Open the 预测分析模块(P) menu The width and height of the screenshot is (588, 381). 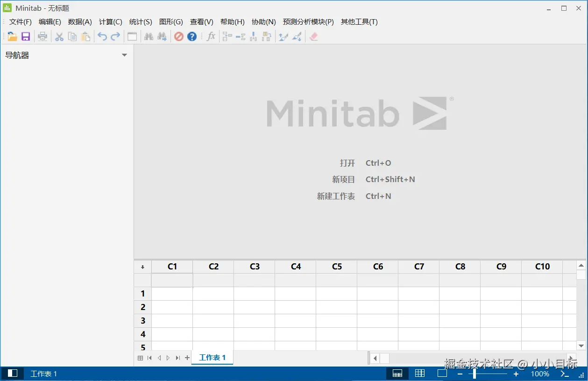(x=308, y=22)
